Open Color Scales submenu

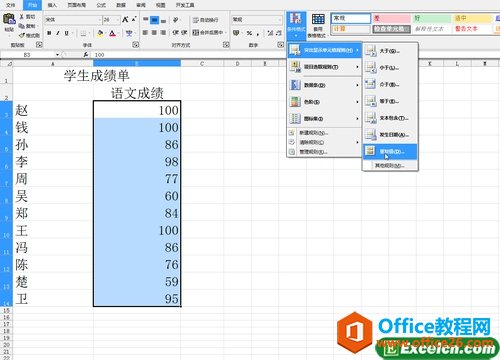[x=324, y=102]
